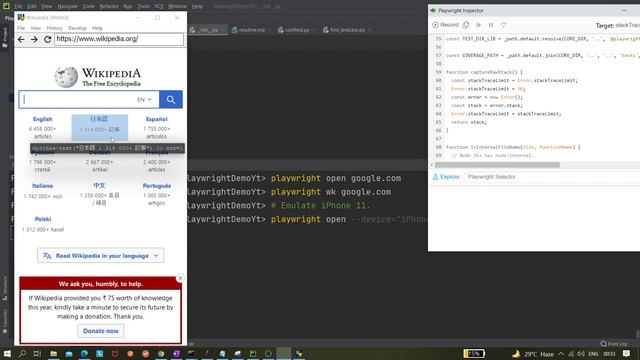Open the IDE Code menu
This screenshot has width=640, height=360.
[x=89, y=6]
